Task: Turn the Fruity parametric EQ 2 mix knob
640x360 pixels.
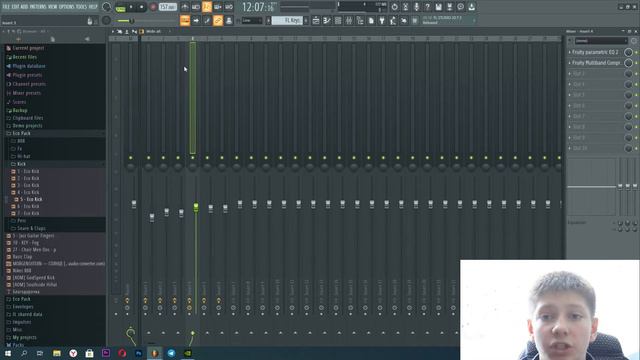Action: click(629, 52)
